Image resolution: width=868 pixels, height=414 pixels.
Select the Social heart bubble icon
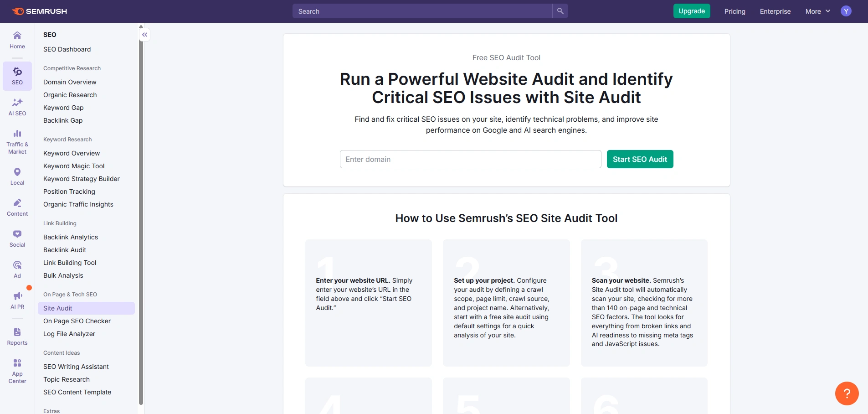click(17, 234)
